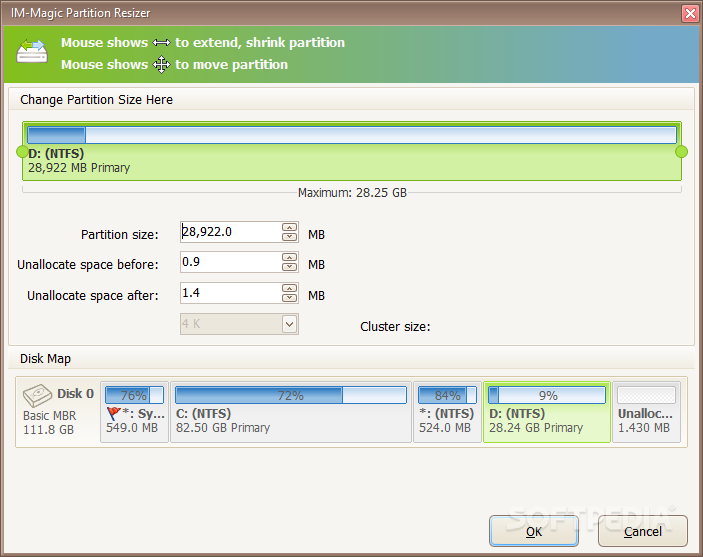
Task: Click the 72% usage bar of C:
Action: [x=291, y=395]
